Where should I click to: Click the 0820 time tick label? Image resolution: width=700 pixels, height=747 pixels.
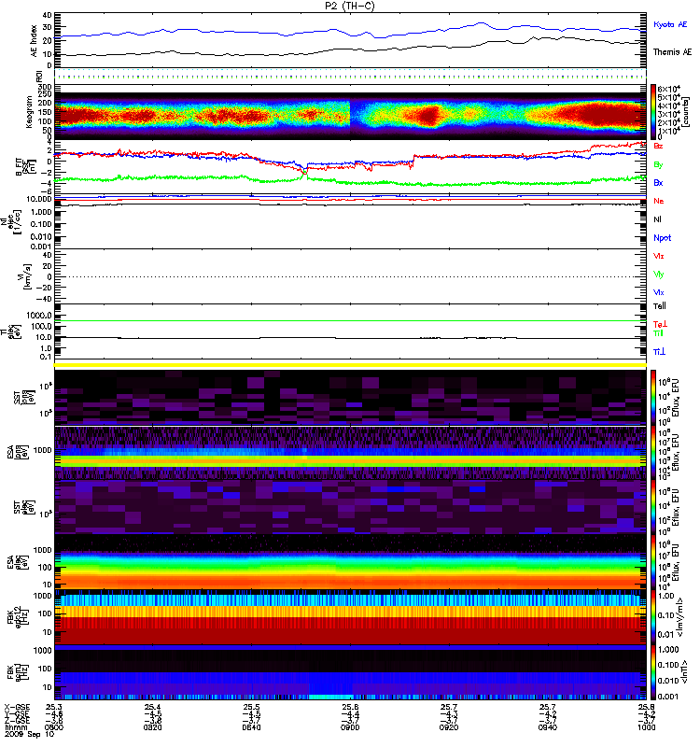pyautogui.click(x=152, y=727)
